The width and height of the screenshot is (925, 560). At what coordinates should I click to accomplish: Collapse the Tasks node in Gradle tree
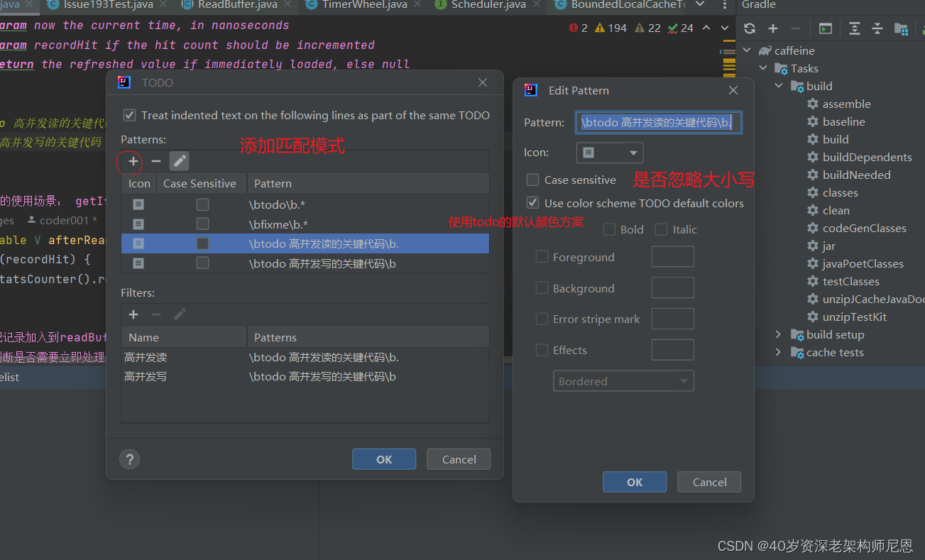(x=763, y=68)
